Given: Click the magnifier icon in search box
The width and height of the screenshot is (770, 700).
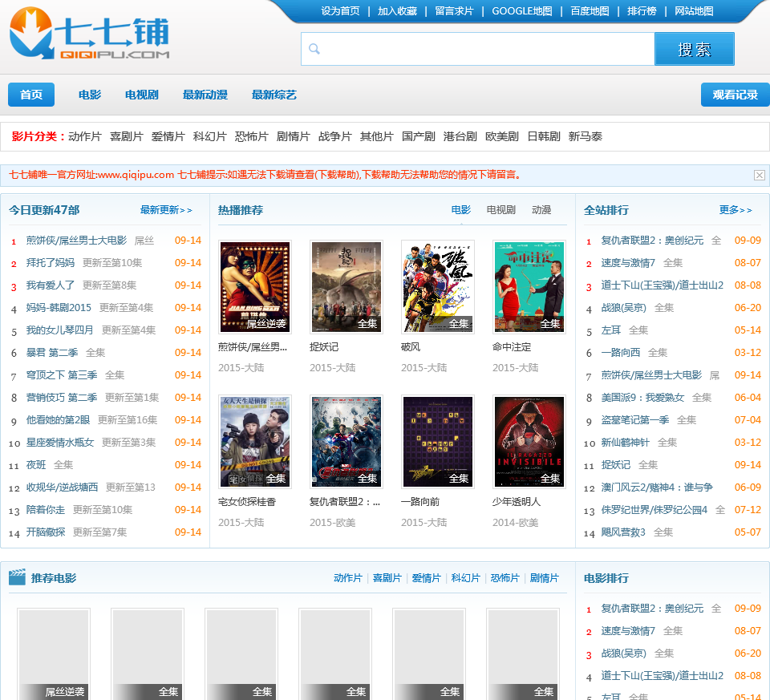Looking at the screenshot, I should pyautogui.click(x=314, y=49).
